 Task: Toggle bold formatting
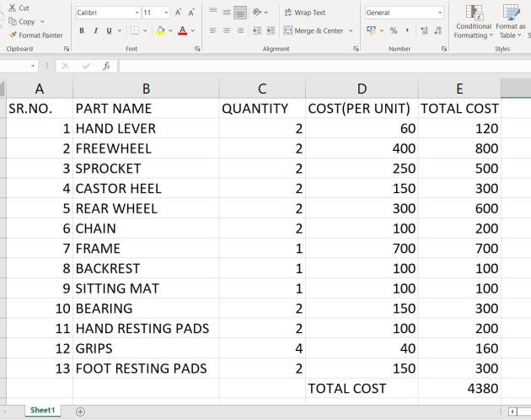click(82, 31)
